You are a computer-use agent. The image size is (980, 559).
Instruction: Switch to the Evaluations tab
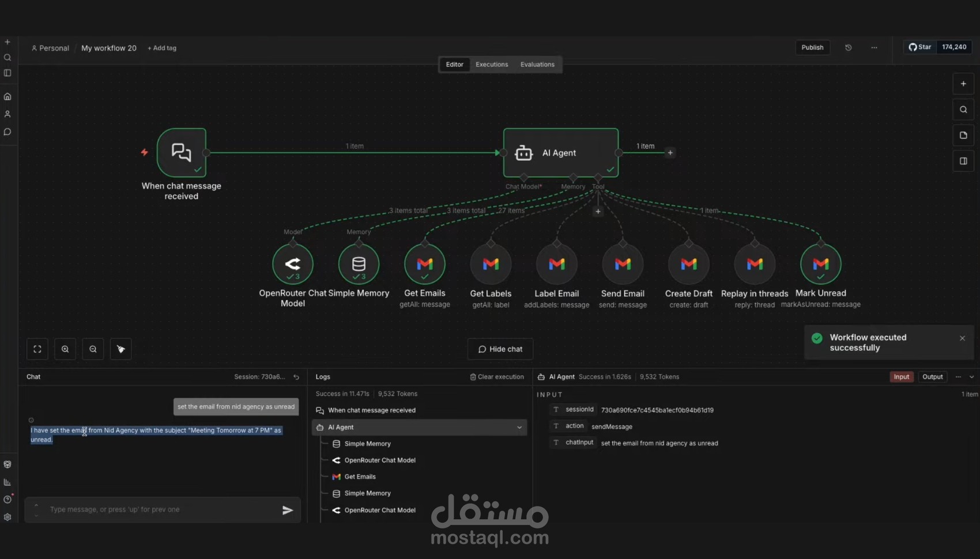pyautogui.click(x=537, y=65)
